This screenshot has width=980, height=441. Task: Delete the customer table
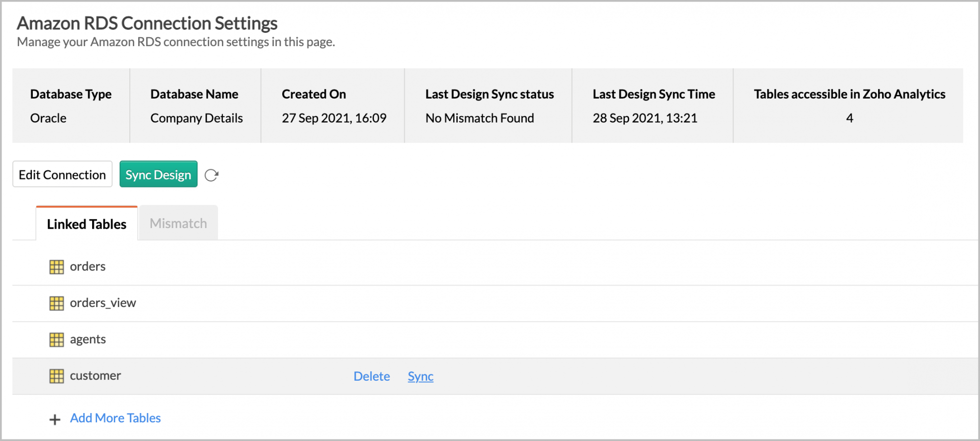(x=372, y=376)
